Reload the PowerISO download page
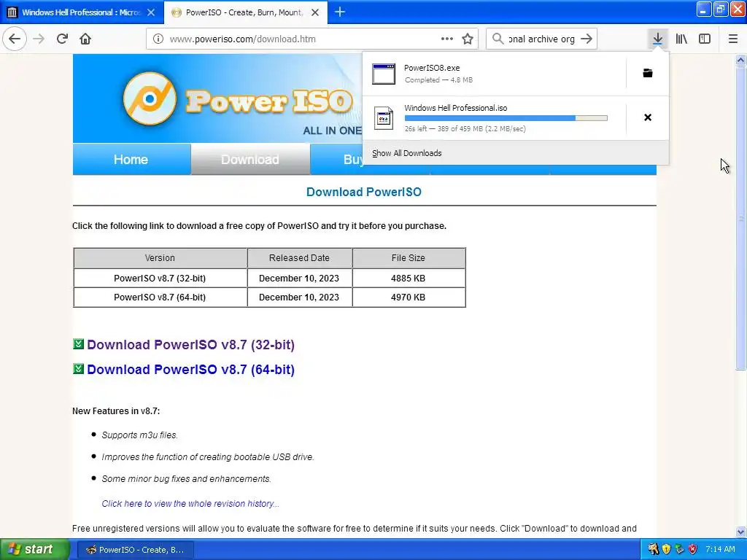This screenshot has width=747, height=560. [x=62, y=39]
